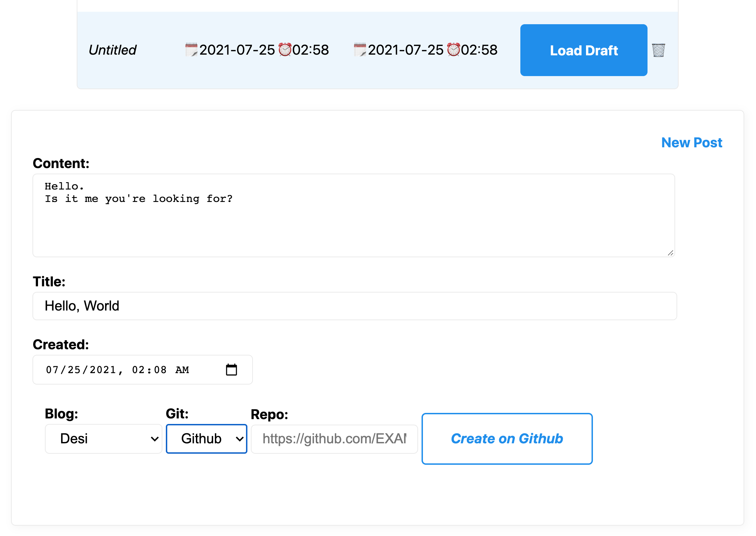Click the second calendar emoji in draft row
756x536 pixels.
360,50
